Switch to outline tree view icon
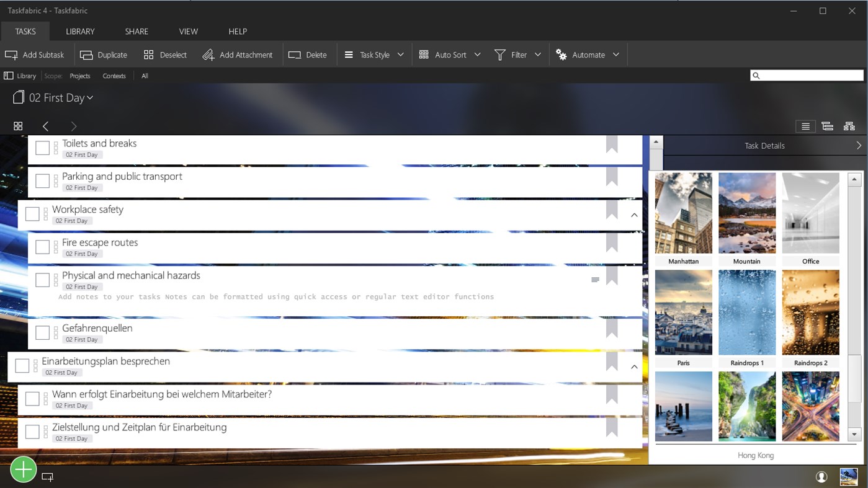Image resolution: width=868 pixels, height=488 pixels. [827, 126]
